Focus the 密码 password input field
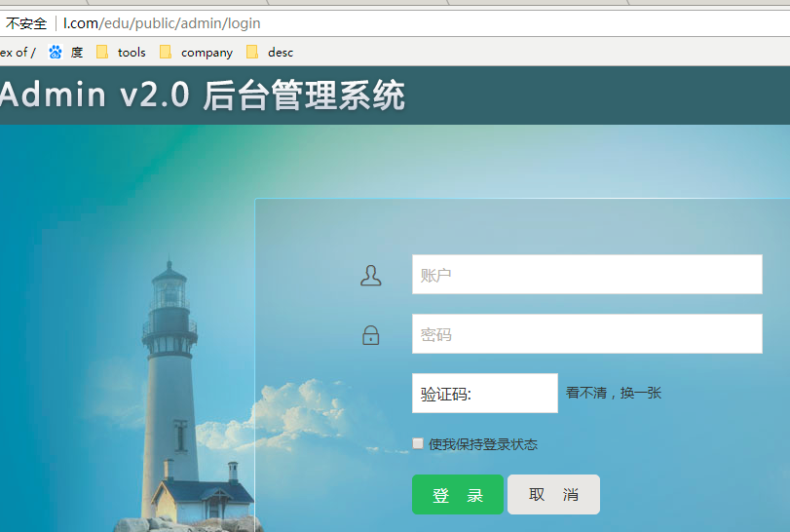The height and width of the screenshot is (532, 790). (x=586, y=334)
